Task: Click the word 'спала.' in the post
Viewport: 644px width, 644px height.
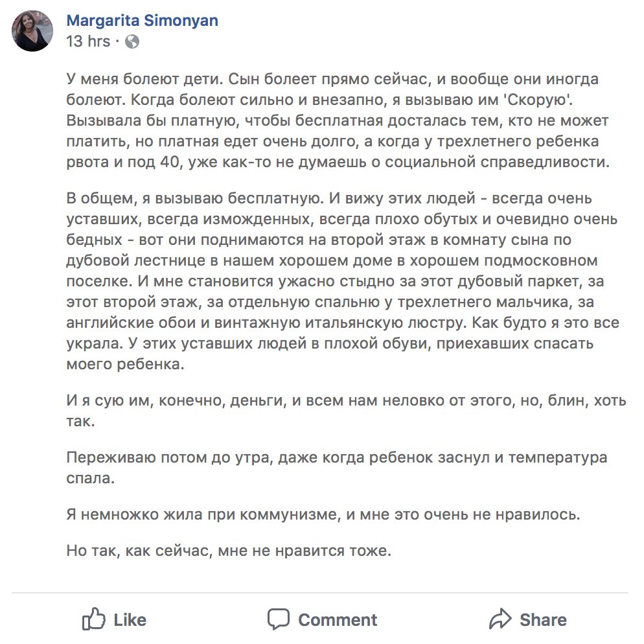Action: [x=90, y=478]
